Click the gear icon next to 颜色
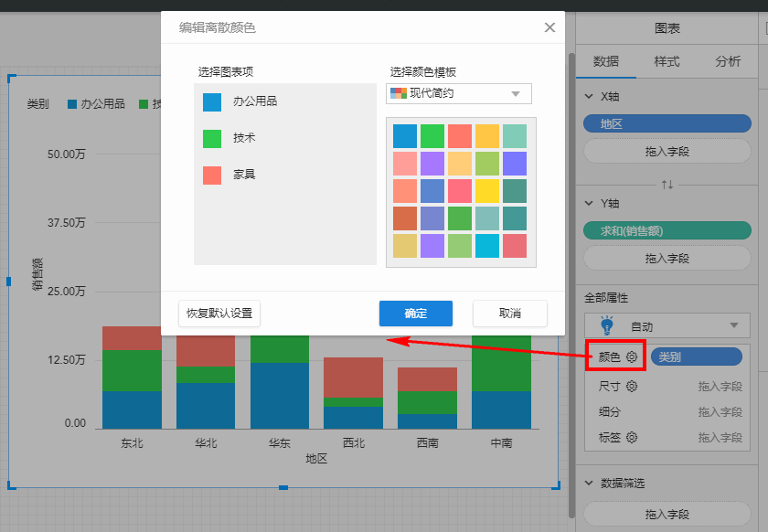Image resolution: width=768 pixels, height=532 pixels. (x=631, y=356)
